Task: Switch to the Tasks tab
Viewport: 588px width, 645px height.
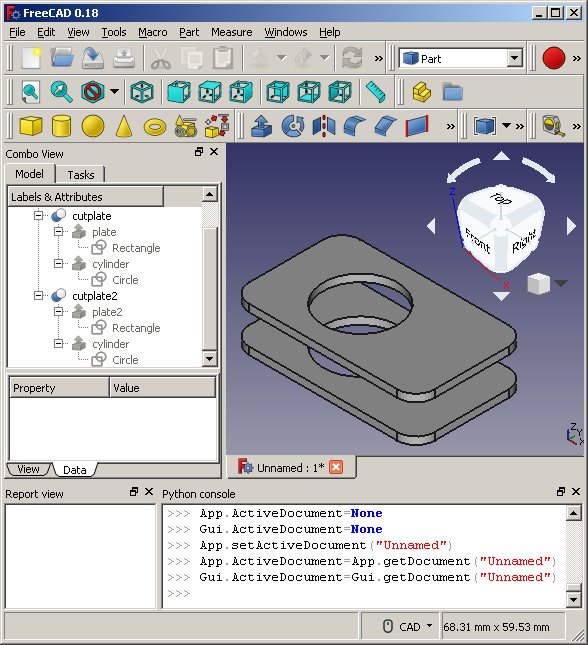Action: (x=81, y=175)
